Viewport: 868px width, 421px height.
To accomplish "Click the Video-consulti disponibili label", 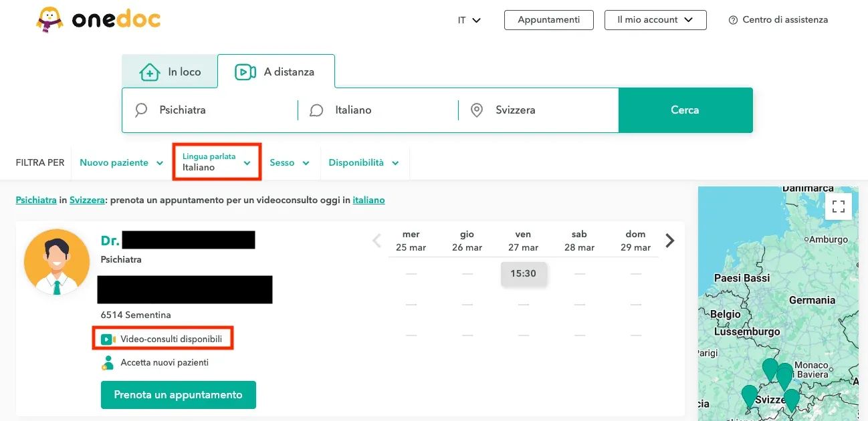I will [171, 339].
